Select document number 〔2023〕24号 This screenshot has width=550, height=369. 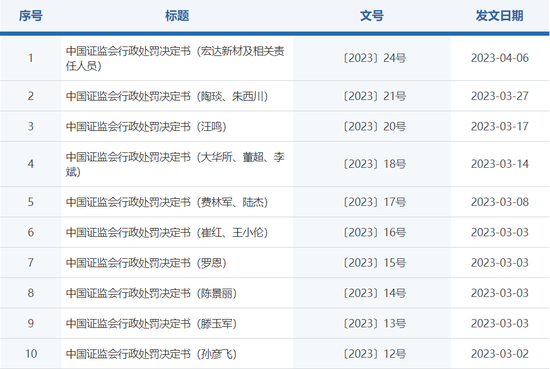pyautogui.click(x=375, y=58)
